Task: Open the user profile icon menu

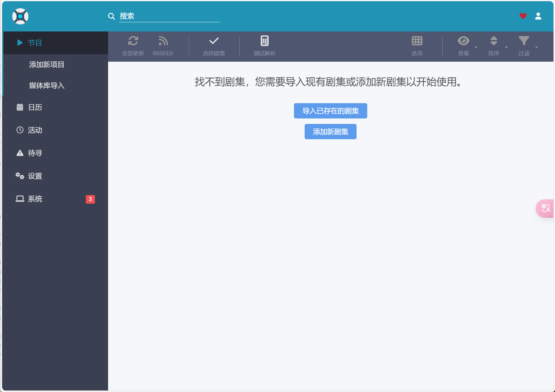Action: [538, 16]
